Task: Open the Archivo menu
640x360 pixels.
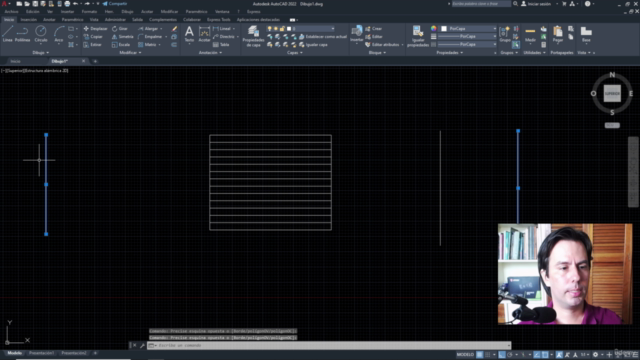Action: (11, 12)
